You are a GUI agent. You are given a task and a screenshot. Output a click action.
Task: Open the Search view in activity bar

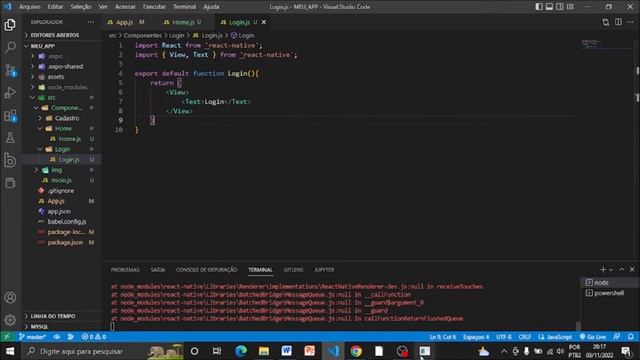click(10, 47)
